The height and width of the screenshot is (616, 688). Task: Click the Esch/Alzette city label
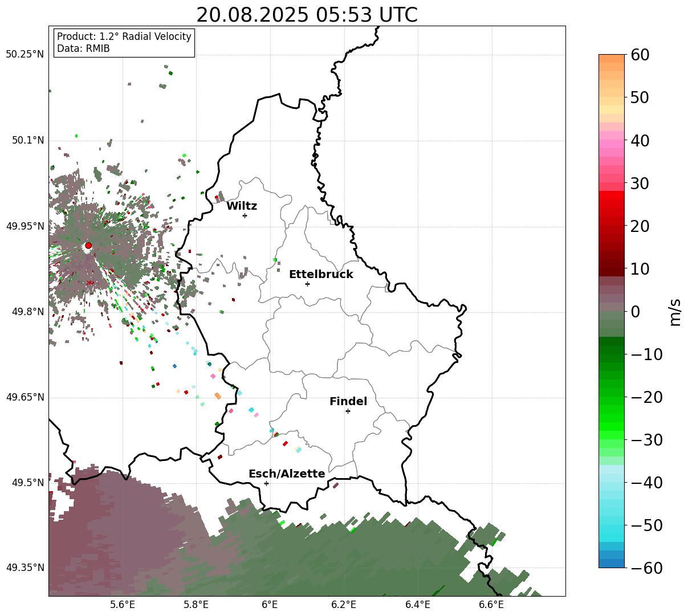tap(287, 474)
